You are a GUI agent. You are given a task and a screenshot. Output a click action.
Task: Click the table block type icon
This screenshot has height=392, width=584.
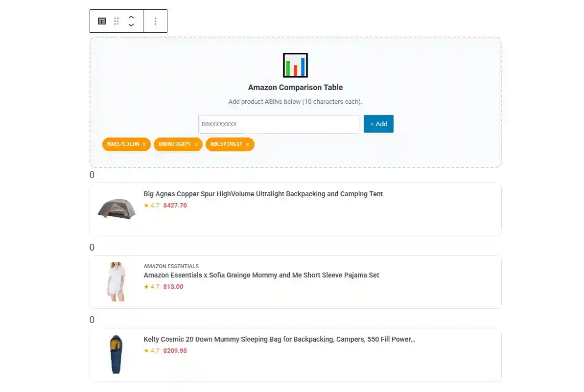pyautogui.click(x=102, y=21)
